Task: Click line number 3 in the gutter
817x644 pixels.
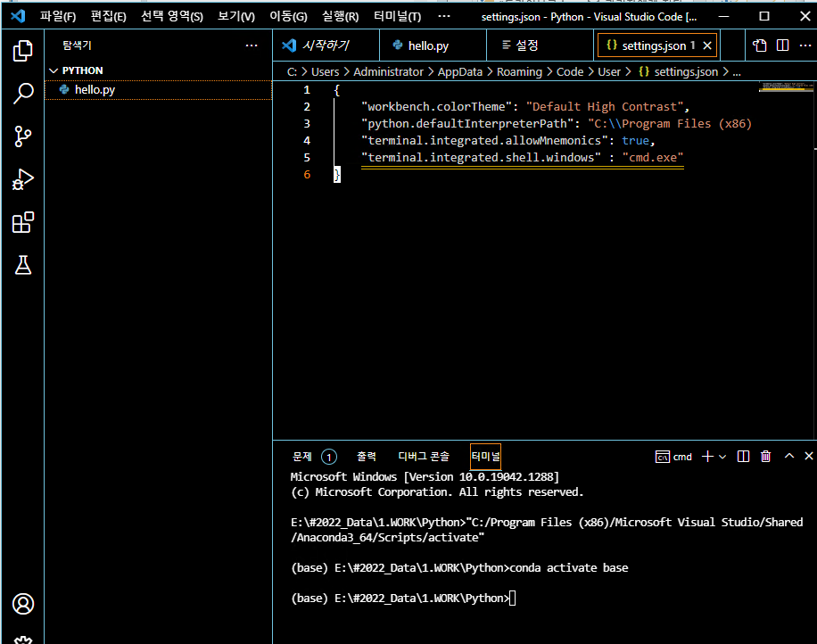Action: (307, 123)
